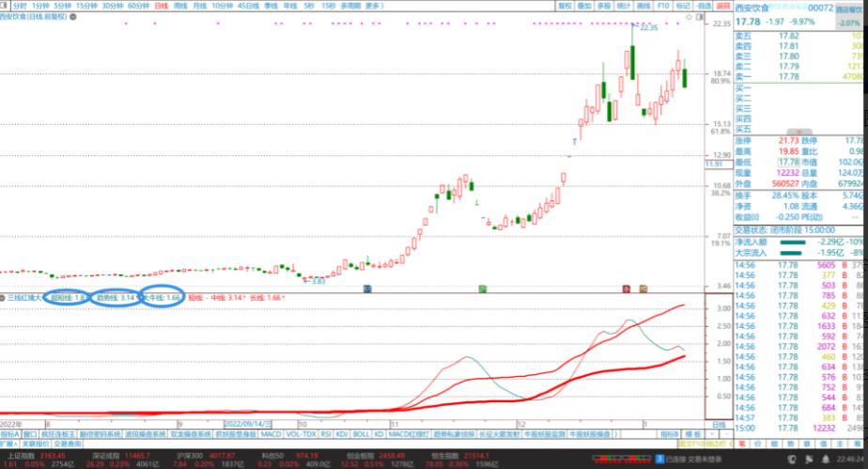Switch to 季线 quarterly chart
The image size is (868, 469).
pos(271,6)
